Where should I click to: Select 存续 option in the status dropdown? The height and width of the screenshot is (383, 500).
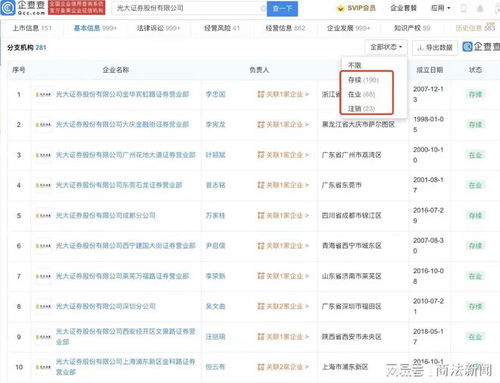tap(363, 80)
